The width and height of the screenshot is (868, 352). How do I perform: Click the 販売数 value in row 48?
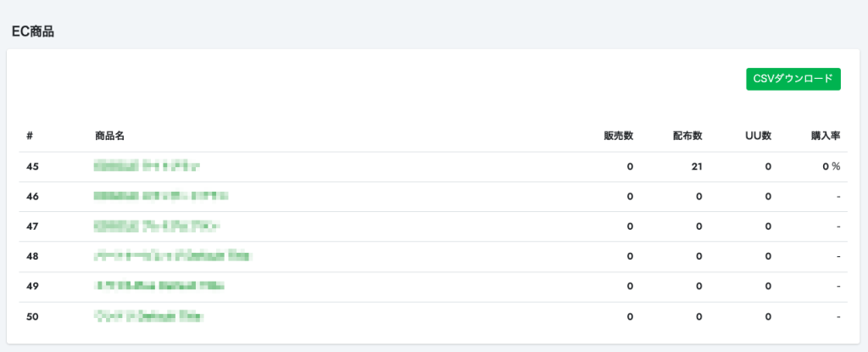[x=630, y=256]
